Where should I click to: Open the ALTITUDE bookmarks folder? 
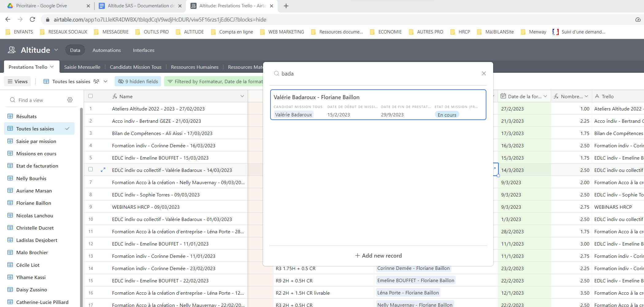point(190,32)
